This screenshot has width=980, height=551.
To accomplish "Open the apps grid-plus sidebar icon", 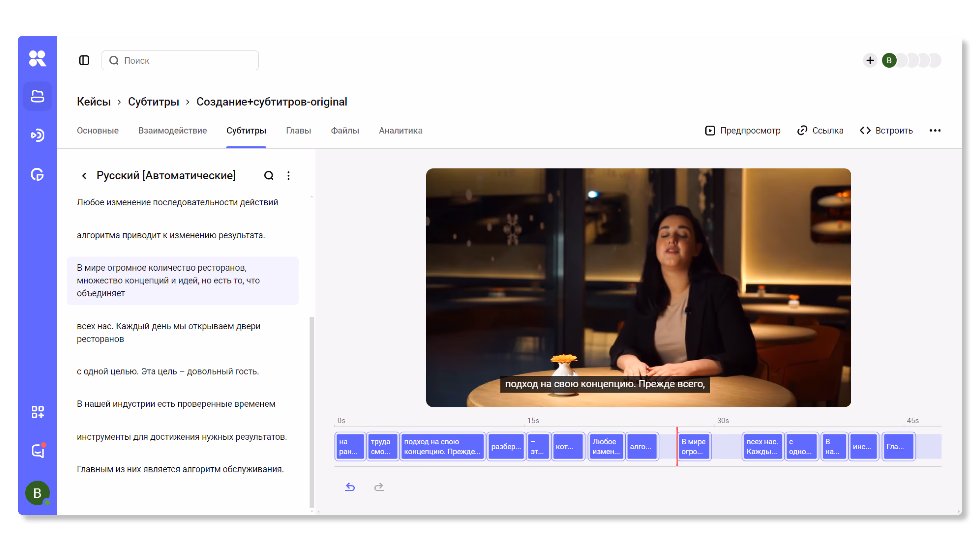I will click(37, 412).
